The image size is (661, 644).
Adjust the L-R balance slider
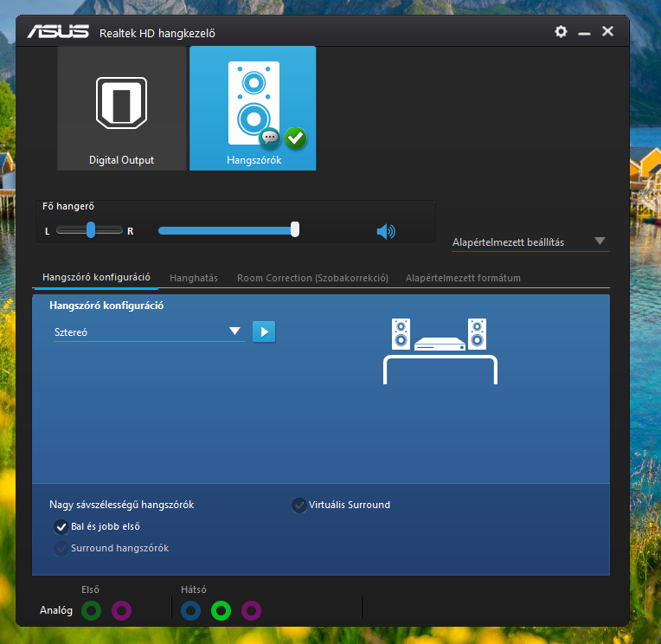tap(90, 230)
